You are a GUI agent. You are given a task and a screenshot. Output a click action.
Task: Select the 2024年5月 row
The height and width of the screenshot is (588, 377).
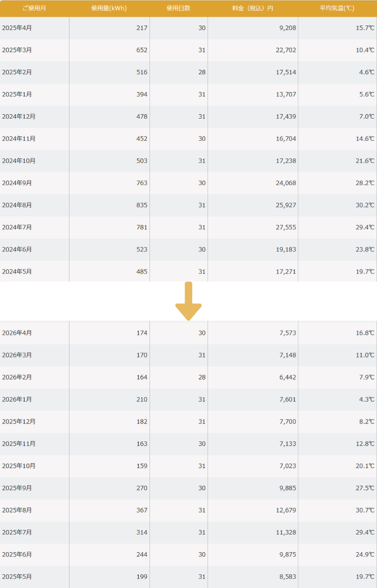click(x=189, y=271)
